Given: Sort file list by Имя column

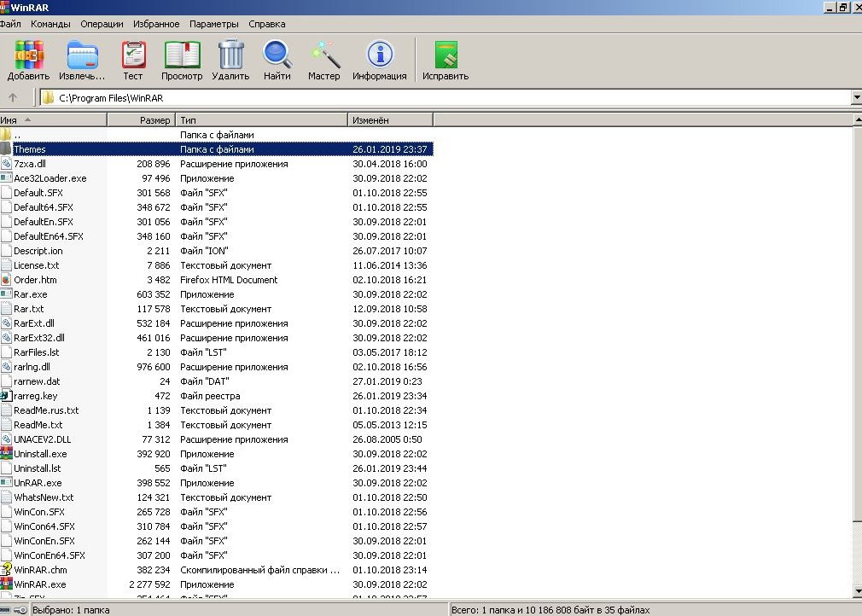Looking at the screenshot, I should pyautogui.click(x=53, y=119).
